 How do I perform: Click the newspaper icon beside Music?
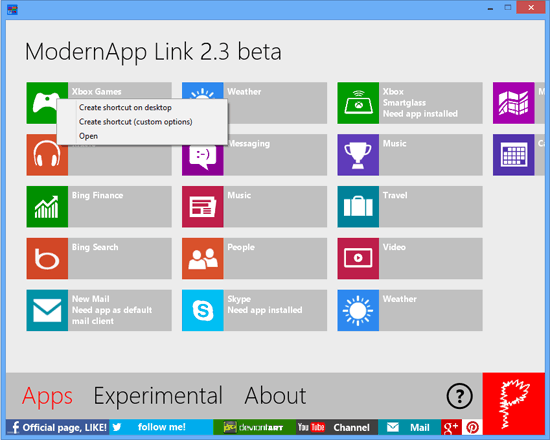coord(203,207)
